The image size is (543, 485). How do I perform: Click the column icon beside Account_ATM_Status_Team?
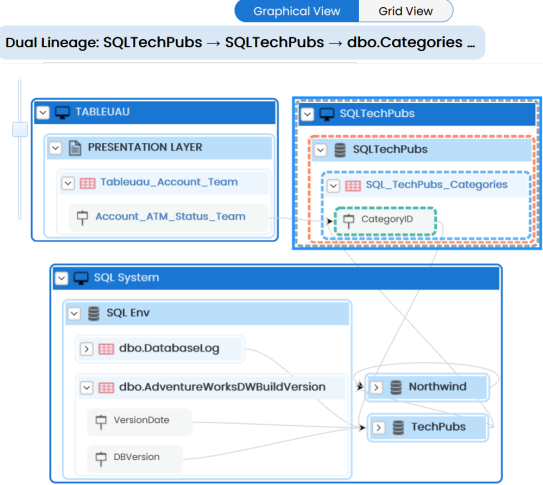(x=82, y=217)
